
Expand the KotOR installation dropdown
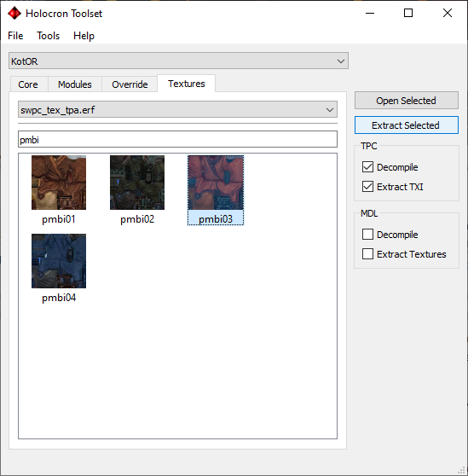click(x=178, y=61)
